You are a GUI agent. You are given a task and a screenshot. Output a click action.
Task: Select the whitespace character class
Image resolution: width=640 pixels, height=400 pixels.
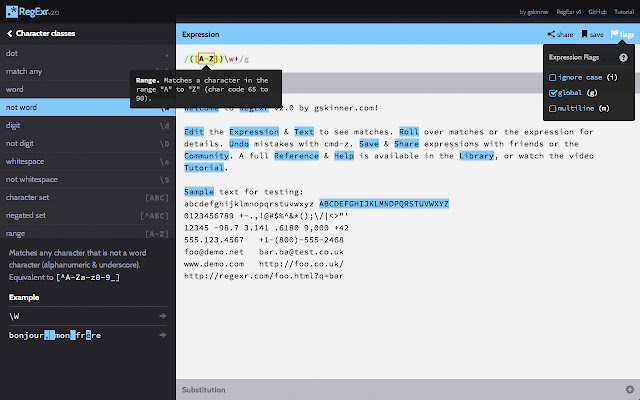pos(87,161)
